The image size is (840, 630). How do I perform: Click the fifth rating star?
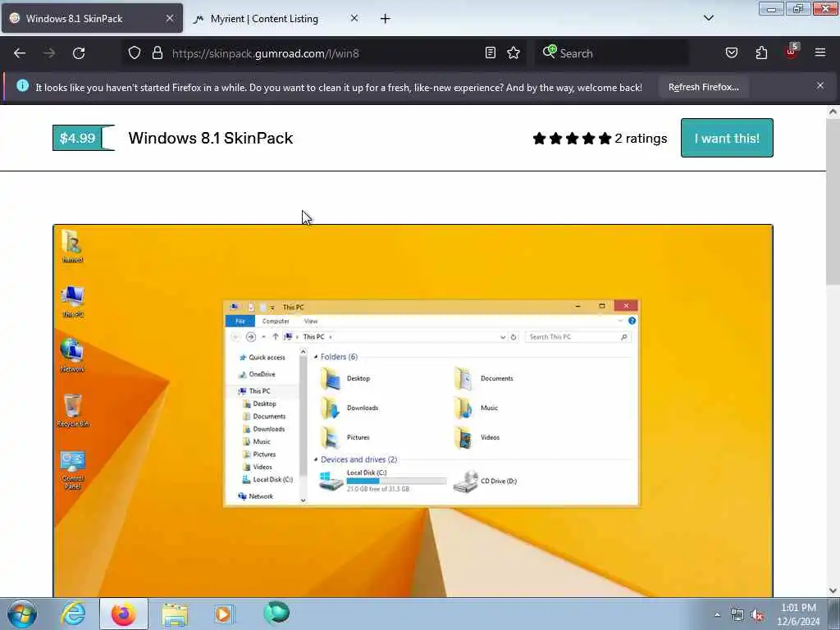point(605,139)
